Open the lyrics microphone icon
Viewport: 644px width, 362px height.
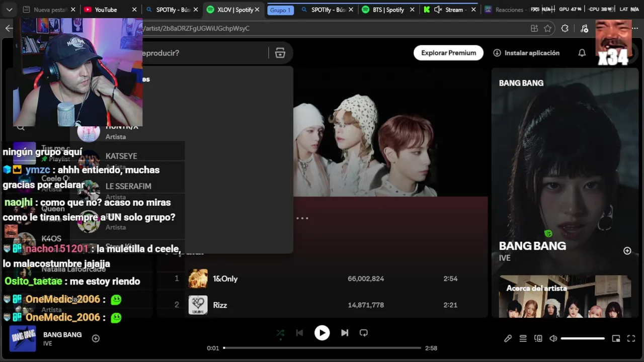tap(508, 338)
